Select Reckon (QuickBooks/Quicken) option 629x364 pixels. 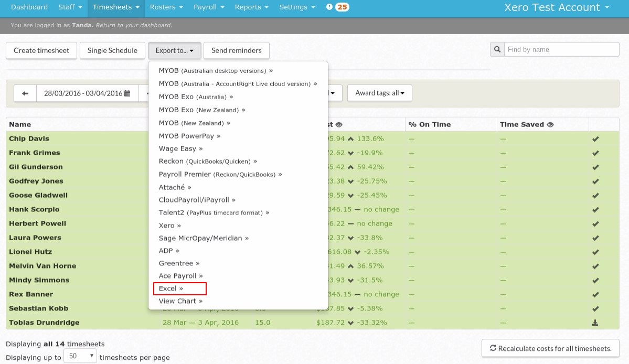coord(208,161)
